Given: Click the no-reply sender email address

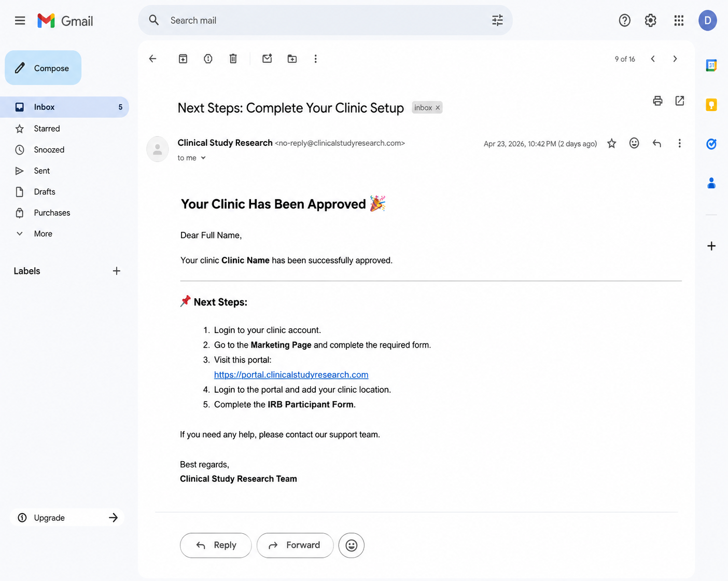Looking at the screenshot, I should (340, 143).
